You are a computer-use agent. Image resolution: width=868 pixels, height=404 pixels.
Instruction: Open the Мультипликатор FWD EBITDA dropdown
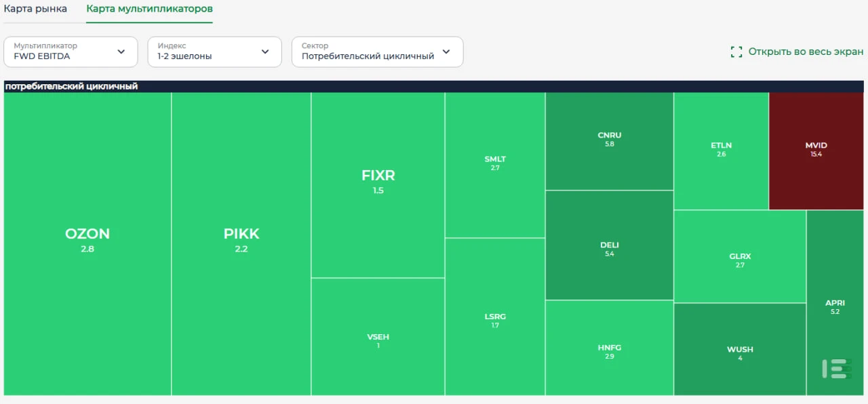(x=71, y=52)
